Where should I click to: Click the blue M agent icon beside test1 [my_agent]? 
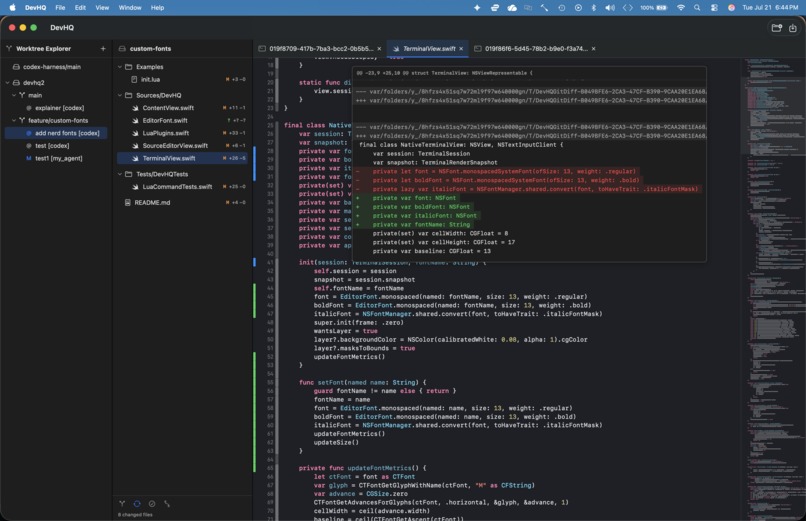point(29,158)
